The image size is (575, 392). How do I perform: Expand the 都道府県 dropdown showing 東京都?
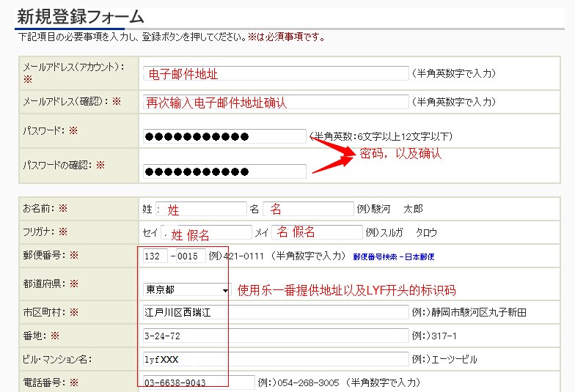(187, 289)
